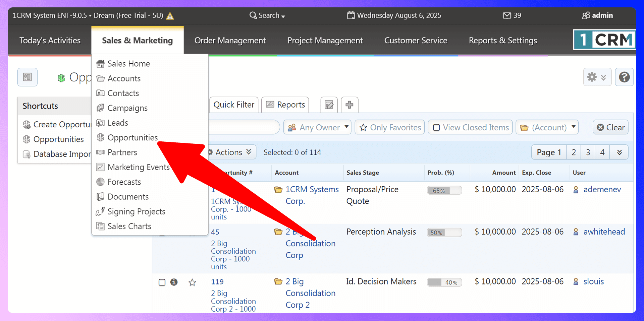Open the gear settings dropdown
Image resolution: width=644 pixels, height=321 pixels.
point(597,77)
